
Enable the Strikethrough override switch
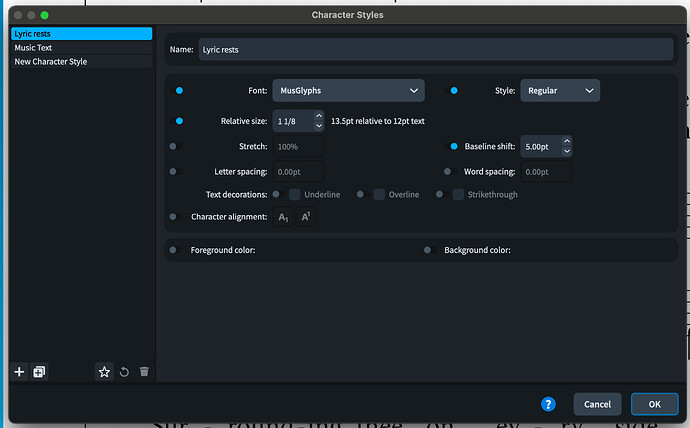442,194
